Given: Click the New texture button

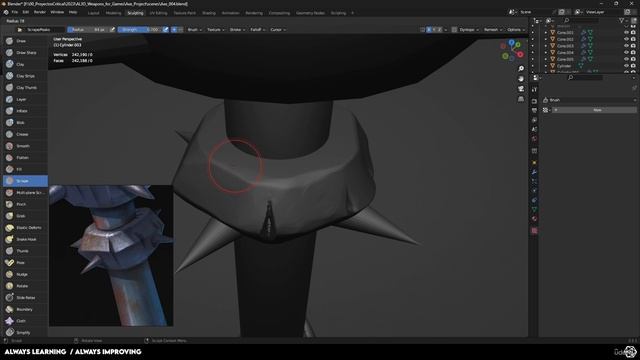Looking at the screenshot, I should click(594, 110).
